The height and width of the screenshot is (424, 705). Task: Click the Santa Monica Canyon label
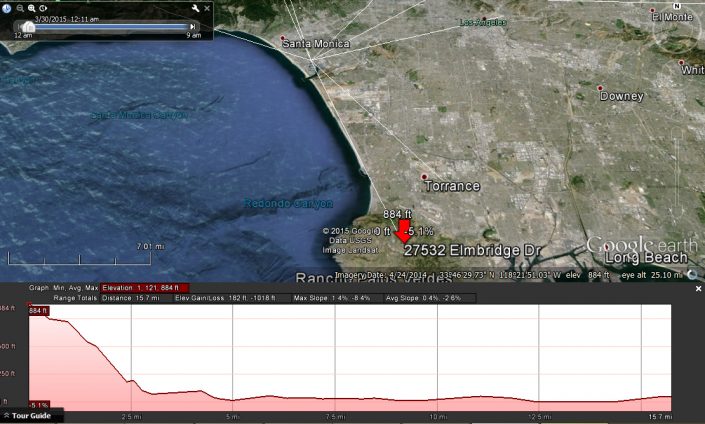coord(139,115)
